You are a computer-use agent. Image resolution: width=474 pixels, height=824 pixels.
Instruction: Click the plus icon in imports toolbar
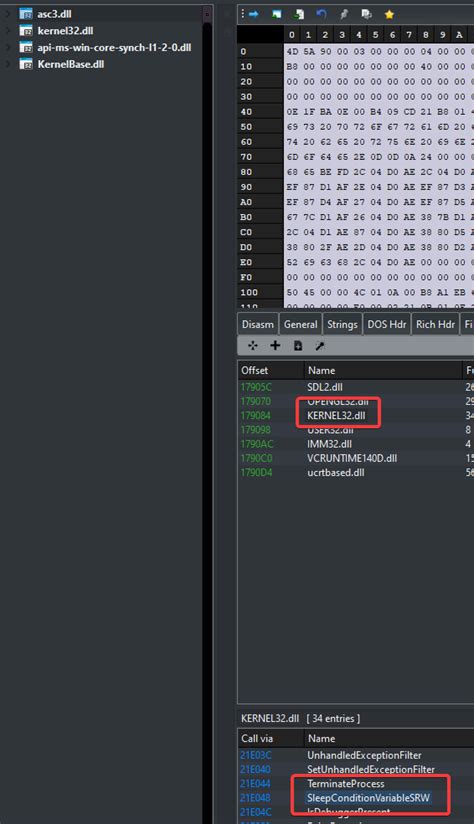275,345
